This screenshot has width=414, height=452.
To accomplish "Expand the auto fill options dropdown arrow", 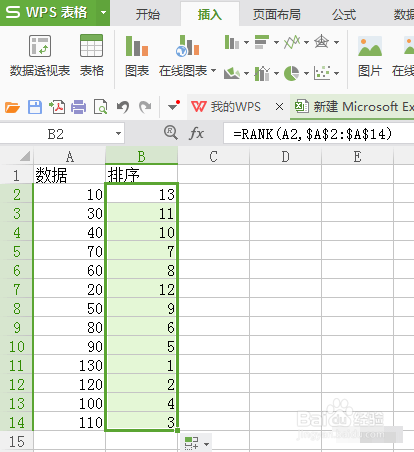I will (206, 444).
